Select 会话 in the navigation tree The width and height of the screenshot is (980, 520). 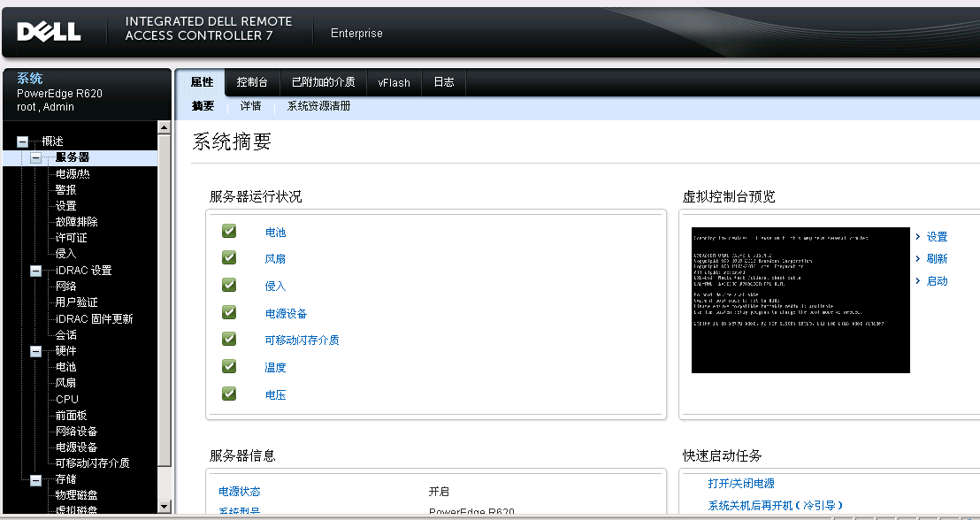pos(65,335)
